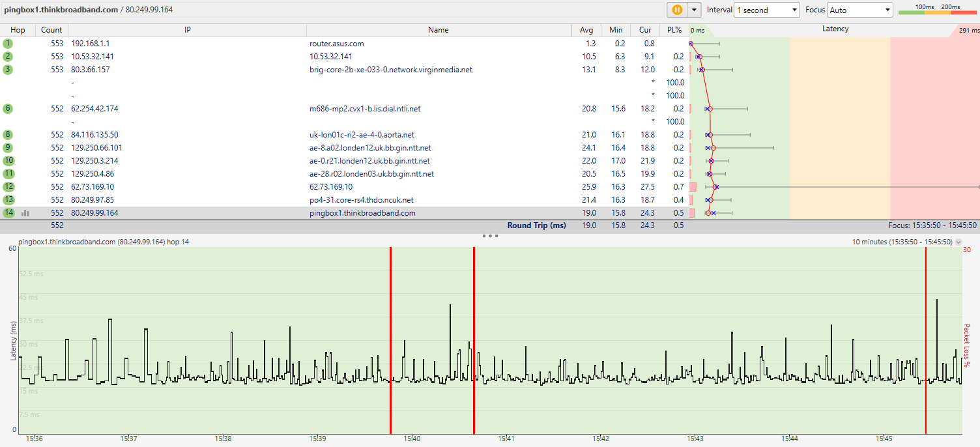Click IP address 80.3.66.157

pyautogui.click(x=91, y=70)
